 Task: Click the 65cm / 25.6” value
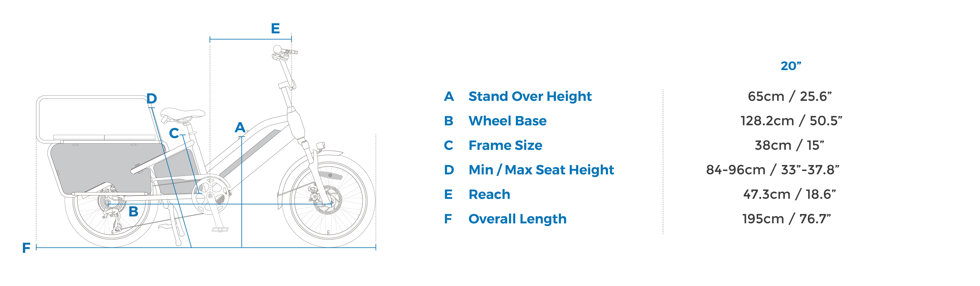tap(790, 96)
